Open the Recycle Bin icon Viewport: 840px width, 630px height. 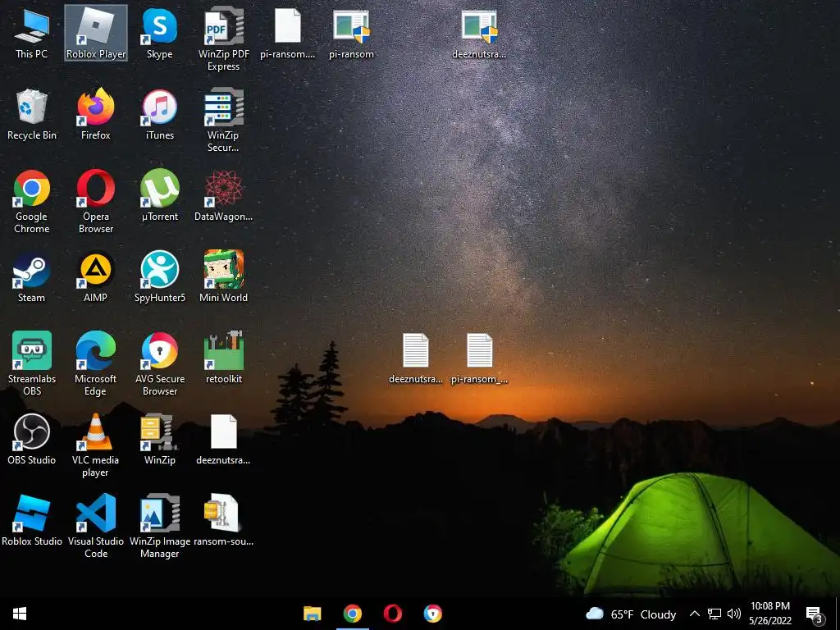coord(32,115)
